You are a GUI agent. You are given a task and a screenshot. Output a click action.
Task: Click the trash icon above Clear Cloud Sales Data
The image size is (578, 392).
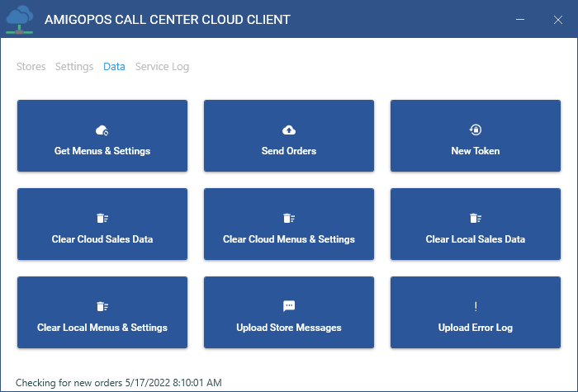tap(102, 219)
